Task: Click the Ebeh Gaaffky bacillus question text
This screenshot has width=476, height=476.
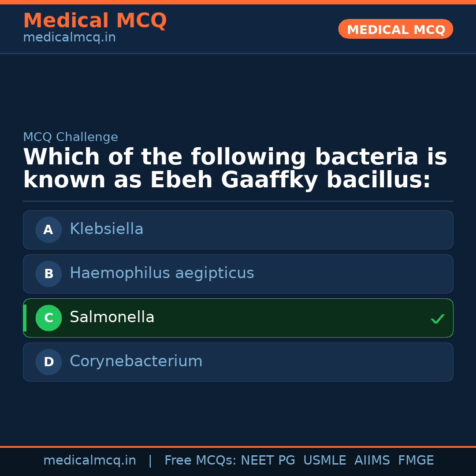Action: pos(235,169)
